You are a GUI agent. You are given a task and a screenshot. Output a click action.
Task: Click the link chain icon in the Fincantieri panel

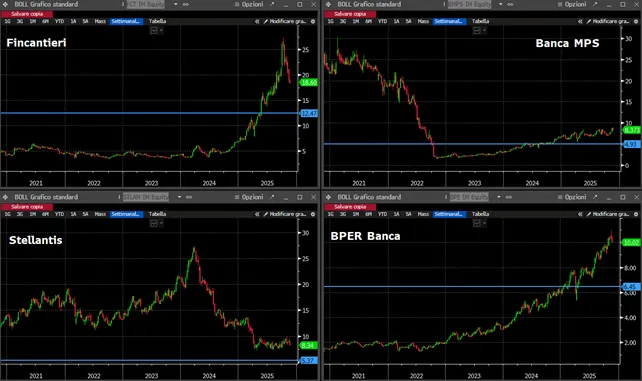click(185, 4)
